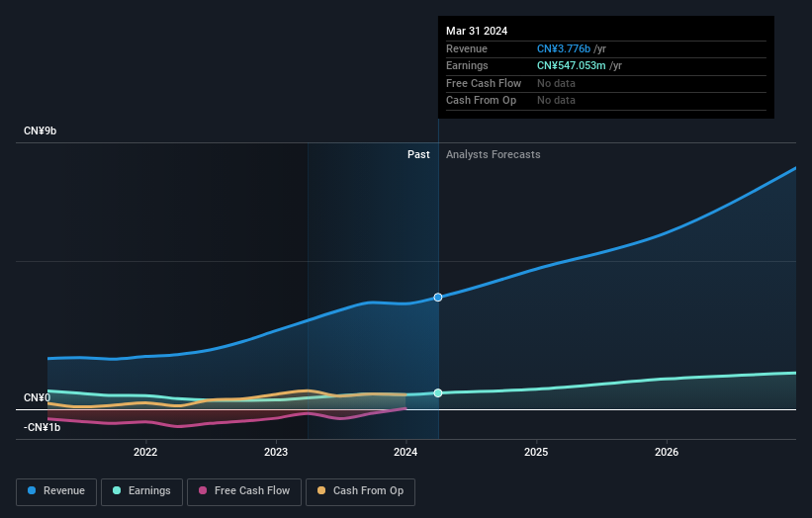This screenshot has height=518, width=812.
Task: Click the Analysts Forecasts label
Action: coord(493,155)
